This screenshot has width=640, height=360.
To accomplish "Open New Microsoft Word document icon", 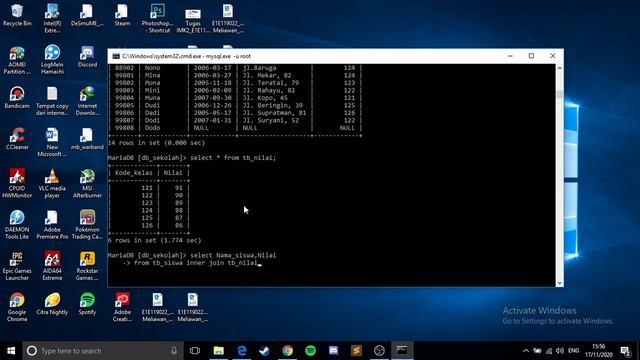I will [x=52, y=142].
